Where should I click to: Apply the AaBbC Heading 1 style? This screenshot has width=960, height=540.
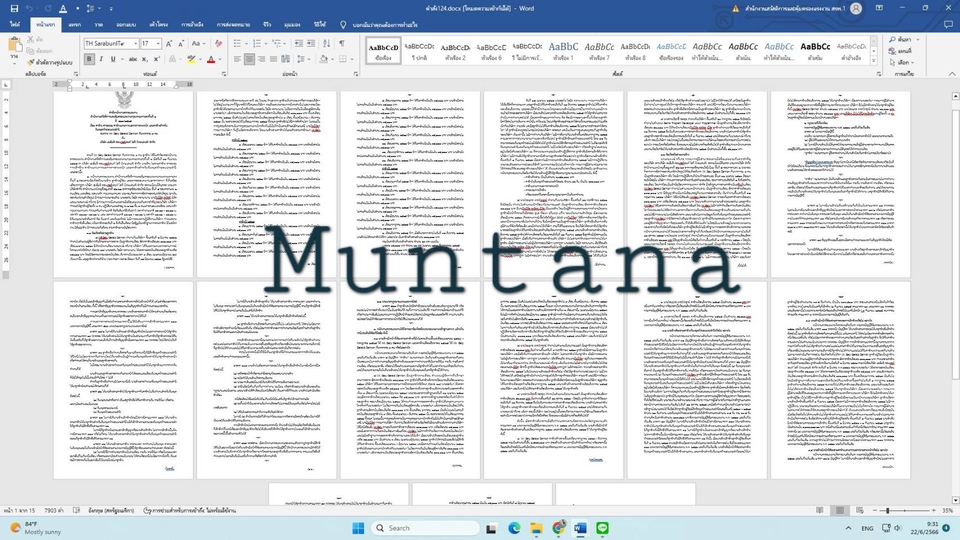[x=563, y=51]
